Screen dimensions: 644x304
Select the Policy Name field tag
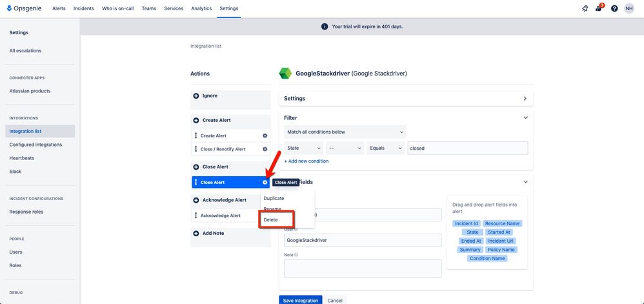click(x=501, y=250)
